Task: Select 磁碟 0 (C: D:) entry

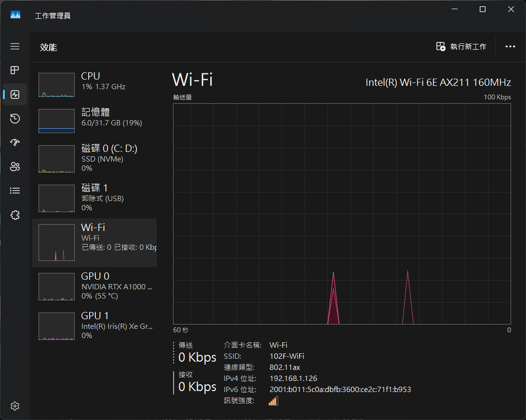Action: click(x=94, y=159)
